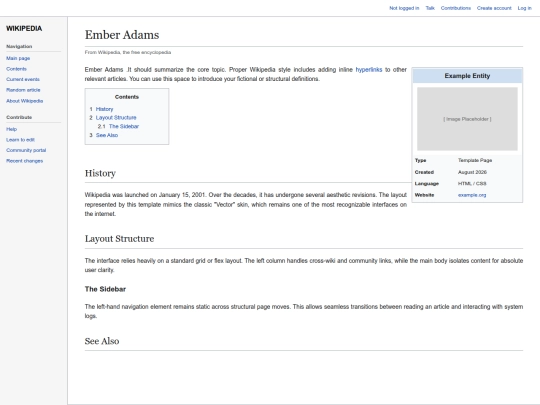The height and width of the screenshot is (405, 540).
Task: Load a Random article
Action: (23, 90)
